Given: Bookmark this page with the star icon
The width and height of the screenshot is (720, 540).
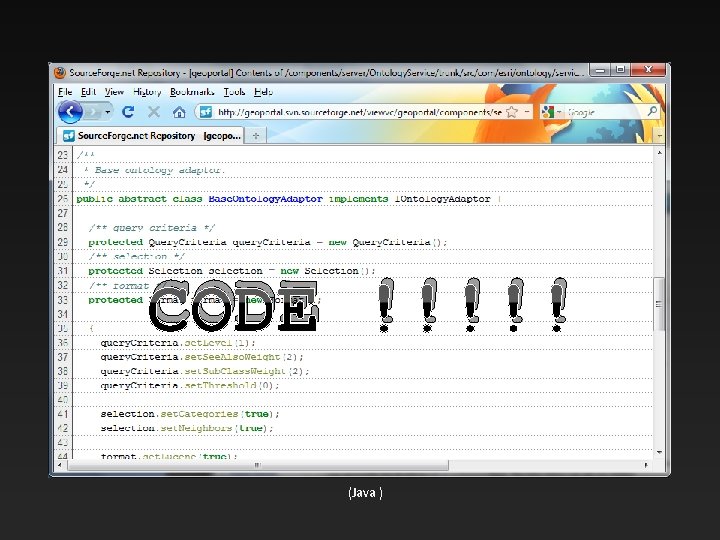Looking at the screenshot, I should click(512, 112).
